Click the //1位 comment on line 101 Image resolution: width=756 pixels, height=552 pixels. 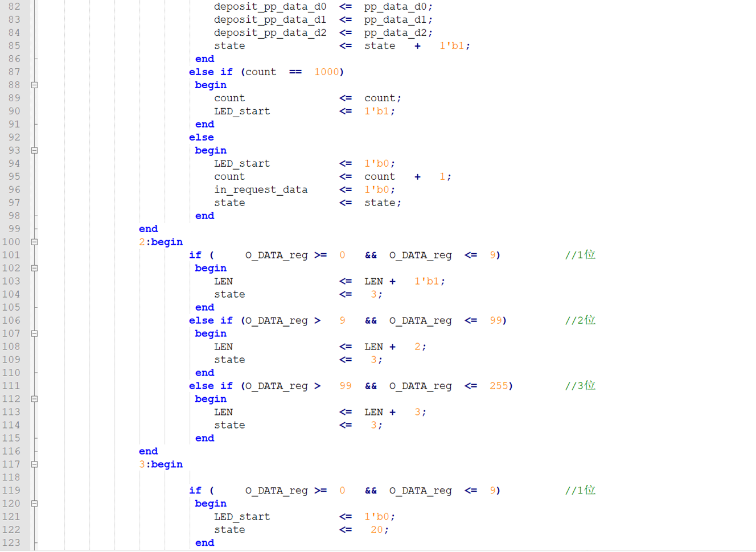tap(580, 255)
